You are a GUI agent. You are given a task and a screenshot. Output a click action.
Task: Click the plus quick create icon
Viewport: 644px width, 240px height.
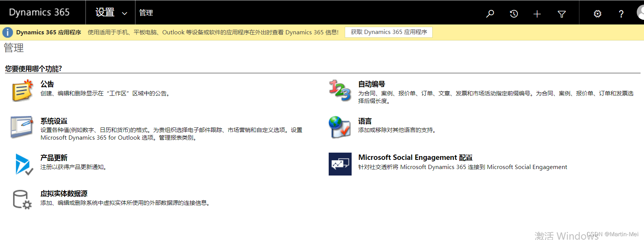537,14
